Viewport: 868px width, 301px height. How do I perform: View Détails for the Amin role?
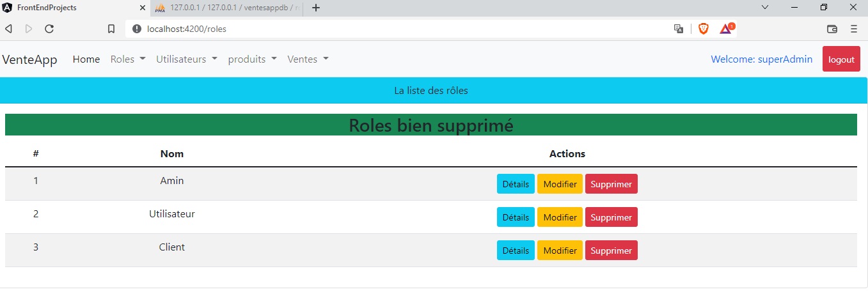(x=516, y=184)
